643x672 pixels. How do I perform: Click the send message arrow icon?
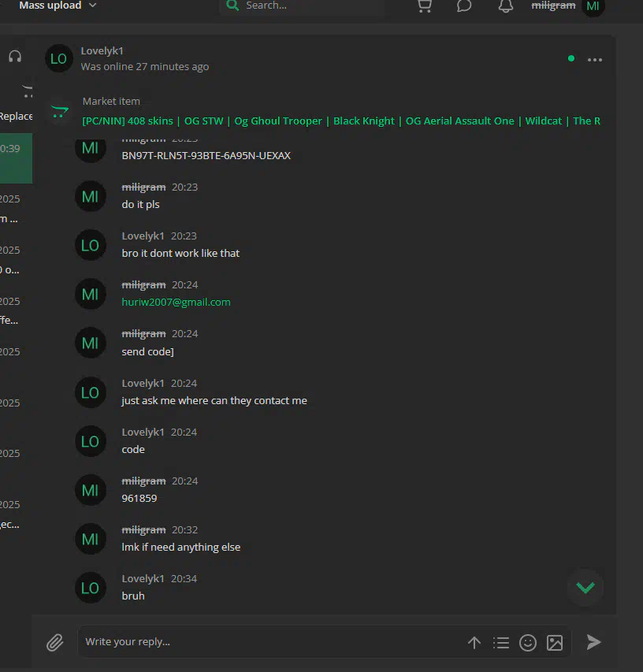593,642
